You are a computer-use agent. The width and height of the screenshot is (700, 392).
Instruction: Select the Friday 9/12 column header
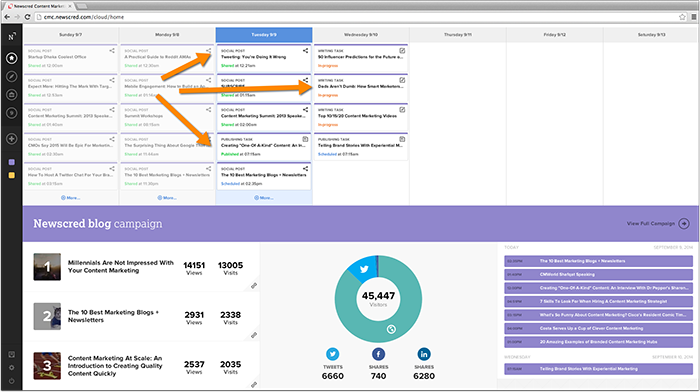pos(554,34)
